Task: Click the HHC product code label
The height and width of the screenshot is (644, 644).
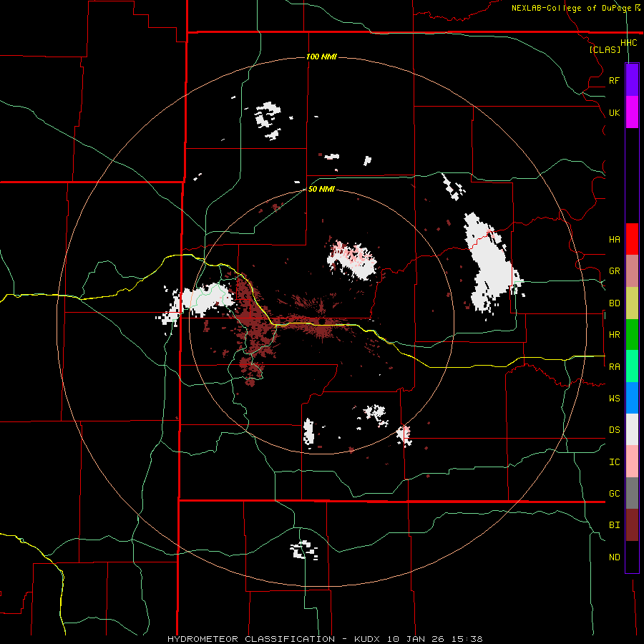Action: [628, 43]
